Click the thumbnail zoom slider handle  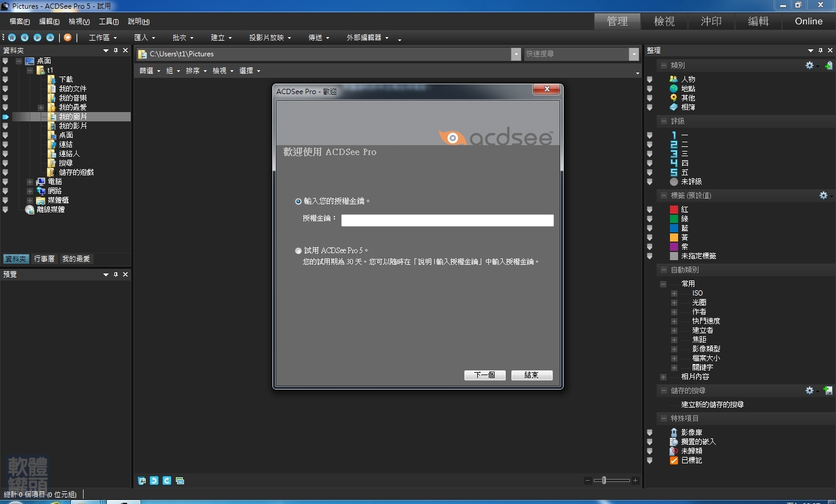pyautogui.click(x=604, y=480)
